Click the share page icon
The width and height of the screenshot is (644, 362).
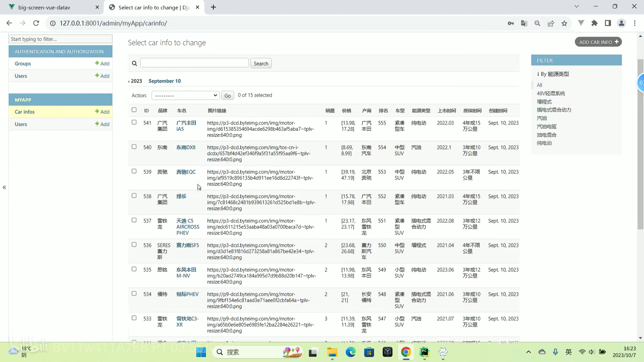551,23
